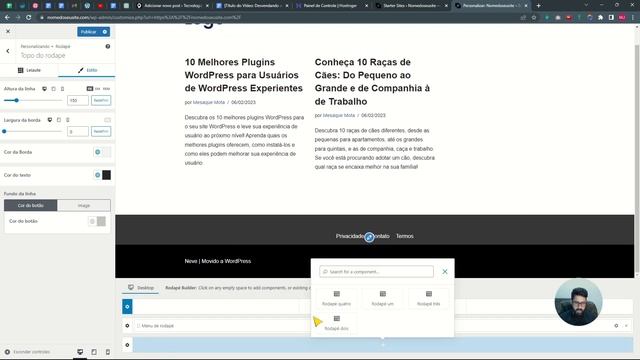Click the Neve footer credit link

tap(191, 261)
